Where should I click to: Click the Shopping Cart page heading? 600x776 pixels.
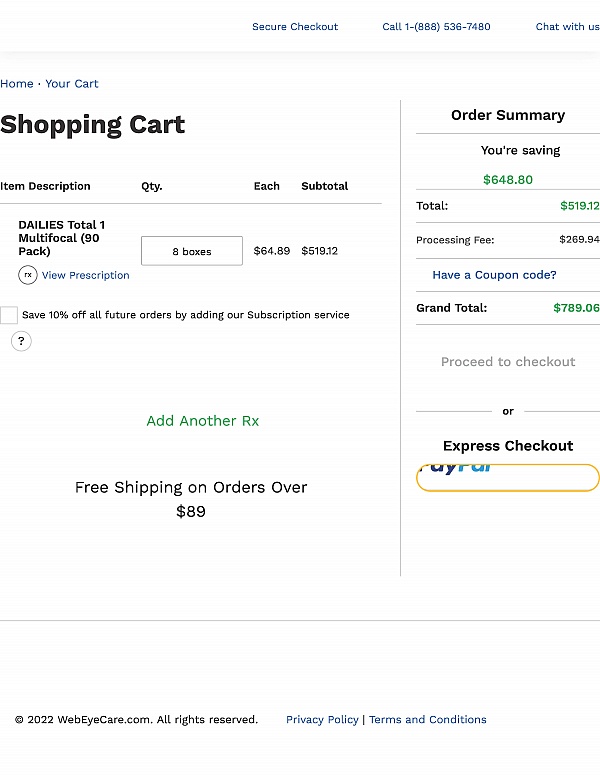[93, 125]
